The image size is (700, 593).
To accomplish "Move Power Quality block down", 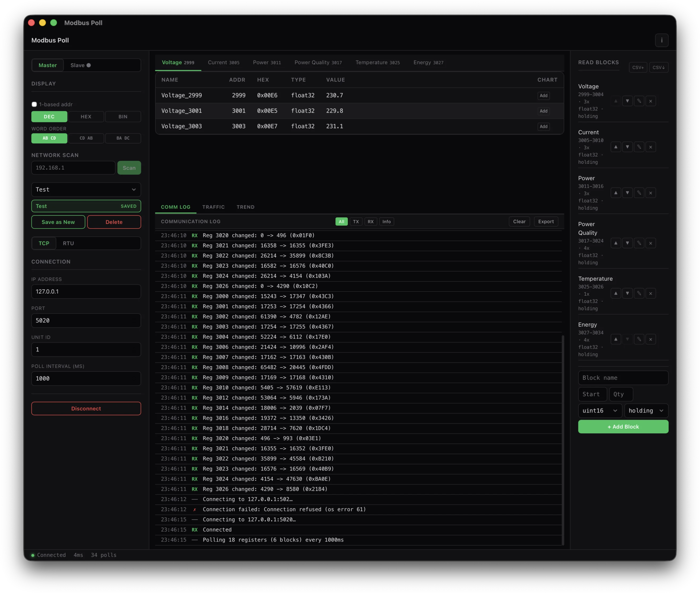I will (627, 243).
